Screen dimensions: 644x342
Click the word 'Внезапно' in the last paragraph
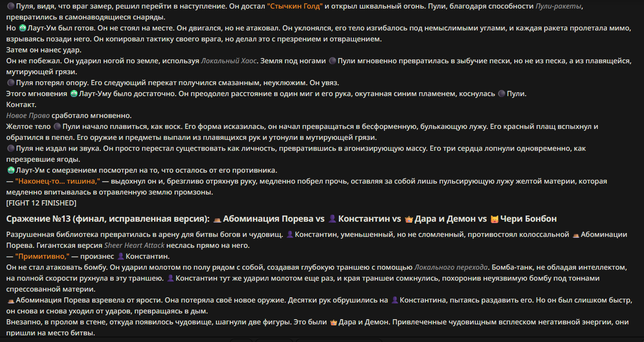pyautogui.click(x=23, y=322)
